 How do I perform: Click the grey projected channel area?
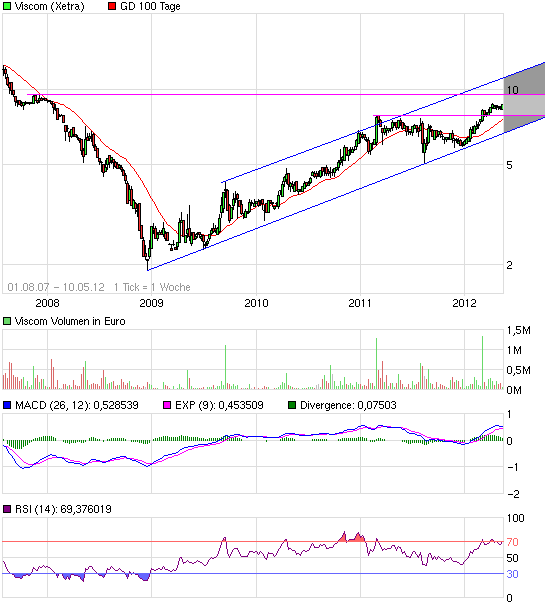[524, 99]
